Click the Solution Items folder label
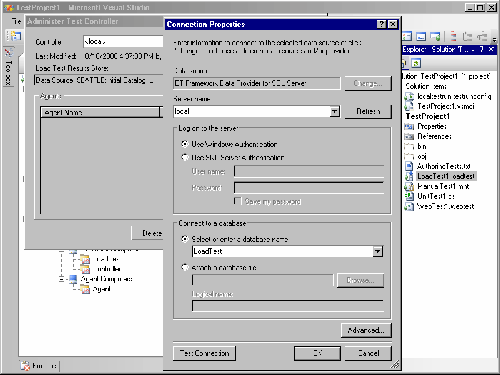Image resolution: width=500 pixels, height=375 pixels. point(426,86)
